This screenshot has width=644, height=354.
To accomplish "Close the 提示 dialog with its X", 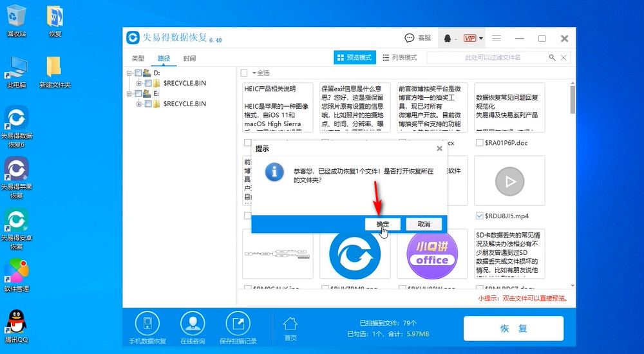I will click(x=439, y=149).
